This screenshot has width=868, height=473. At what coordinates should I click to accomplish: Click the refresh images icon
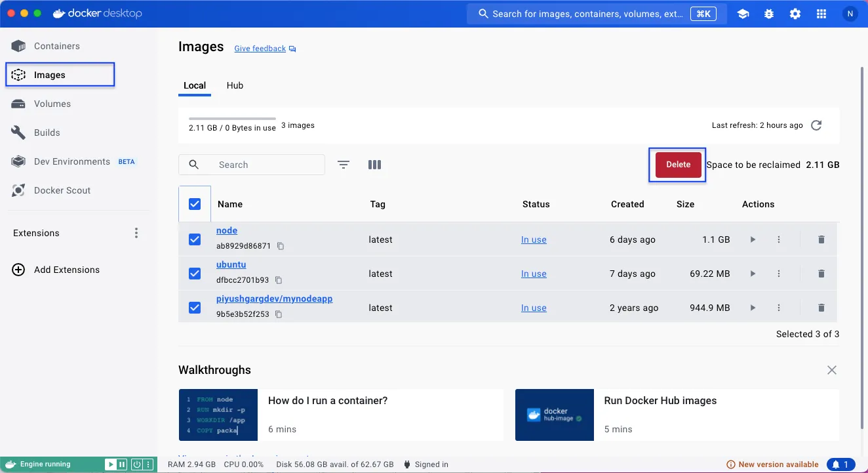tap(816, 125)
